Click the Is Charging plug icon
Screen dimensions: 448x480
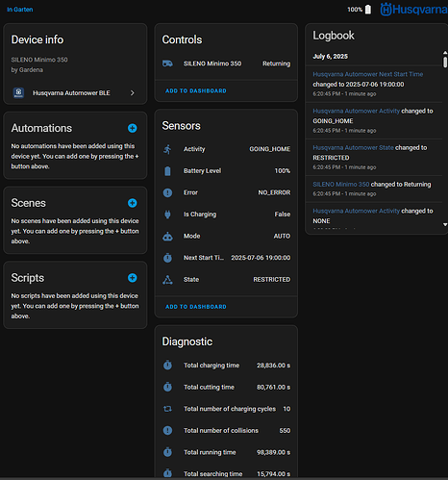[167, 215]
